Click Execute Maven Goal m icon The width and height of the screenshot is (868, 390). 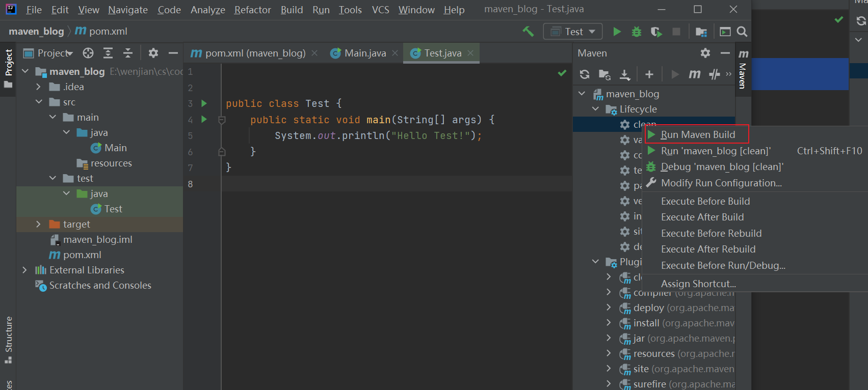pos(694,74)
